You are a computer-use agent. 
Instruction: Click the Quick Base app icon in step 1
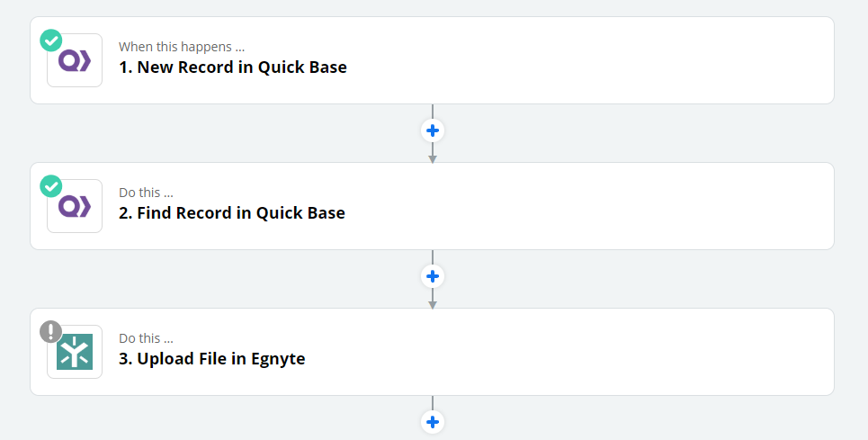tap(75, 60)
